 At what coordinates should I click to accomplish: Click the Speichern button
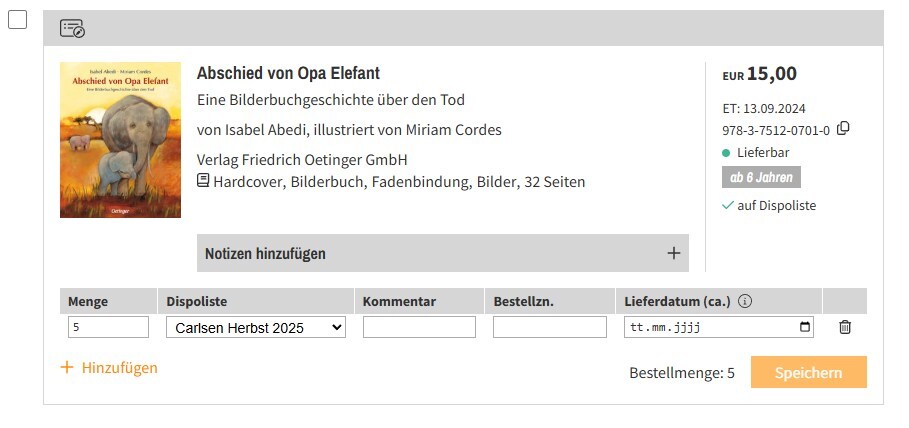click(808, 372)
